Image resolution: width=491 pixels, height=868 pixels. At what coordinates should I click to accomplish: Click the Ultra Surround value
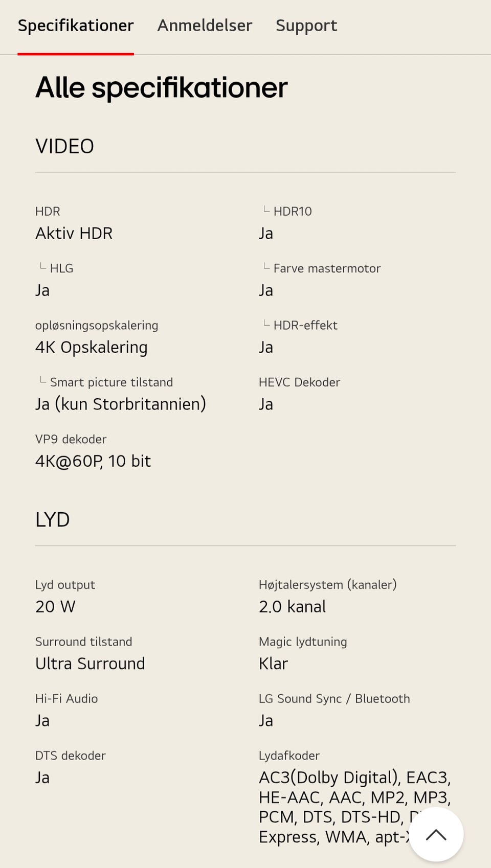(90, 664)
